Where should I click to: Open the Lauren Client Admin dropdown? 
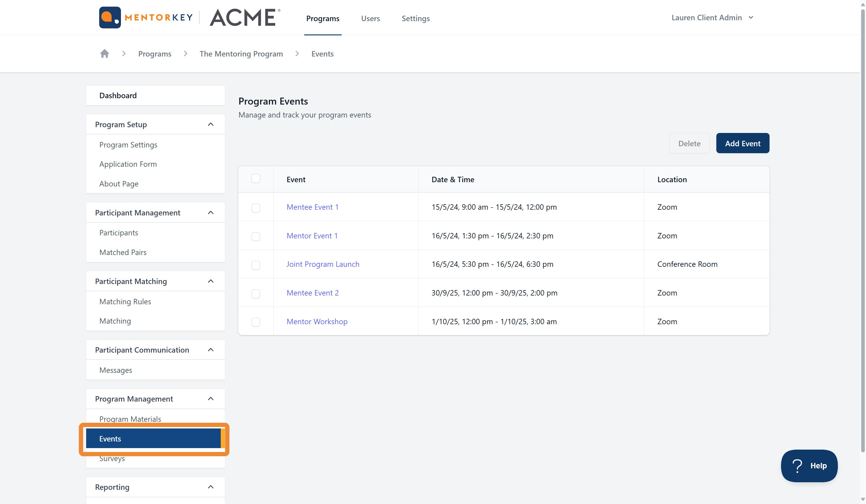(x=712, y=17)
